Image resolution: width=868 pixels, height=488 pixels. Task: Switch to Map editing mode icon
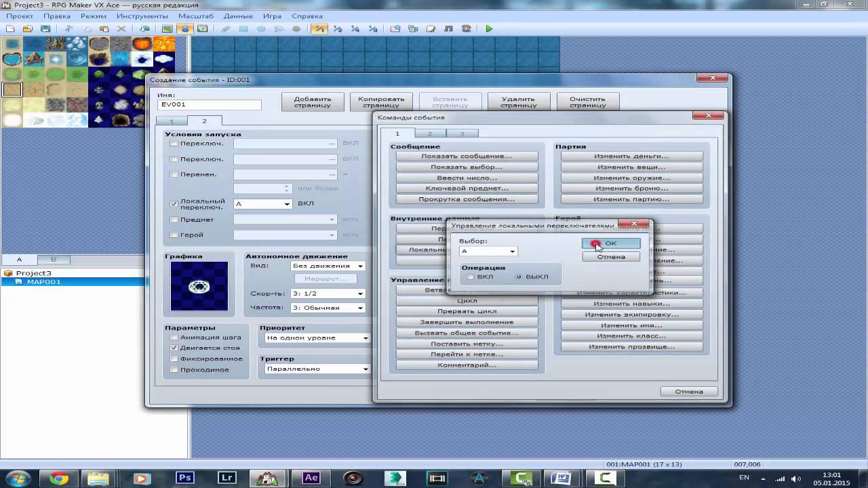pos(167,28)
